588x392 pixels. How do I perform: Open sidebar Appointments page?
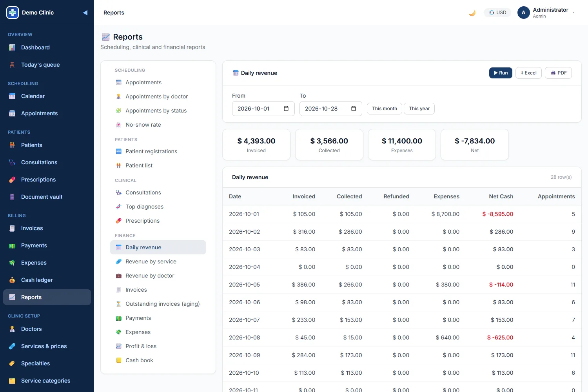click(47, 113)
